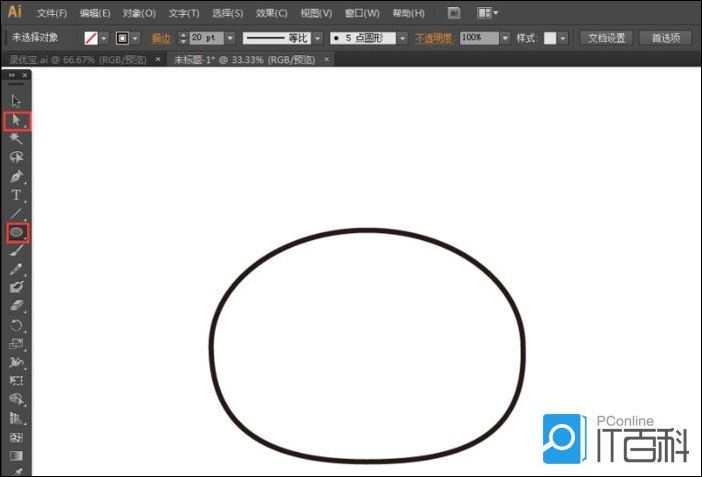This screenshot has width=702, height=477.
Task: Select the Width/Warp tool
Action: (x=16, y=362)
